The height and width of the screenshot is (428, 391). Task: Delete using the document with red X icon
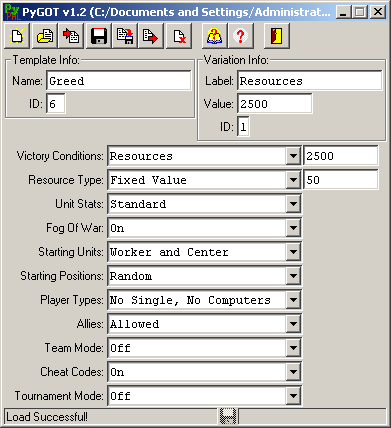pos(179,36)
